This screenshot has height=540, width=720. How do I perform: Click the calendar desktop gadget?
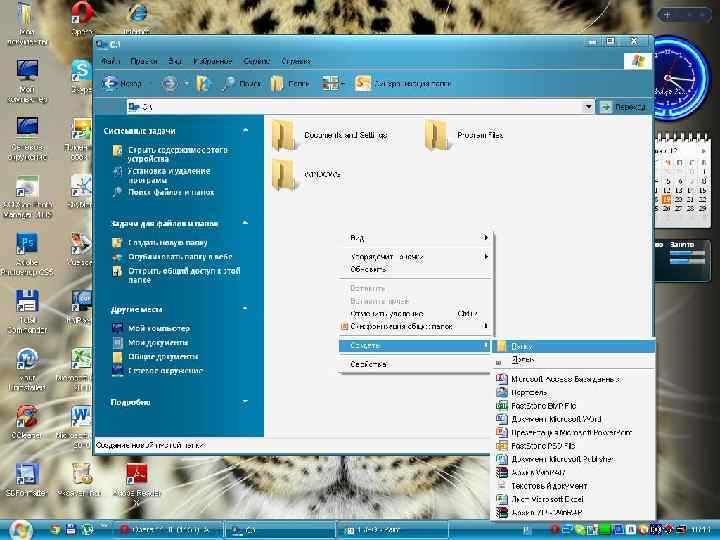[681, 180]
